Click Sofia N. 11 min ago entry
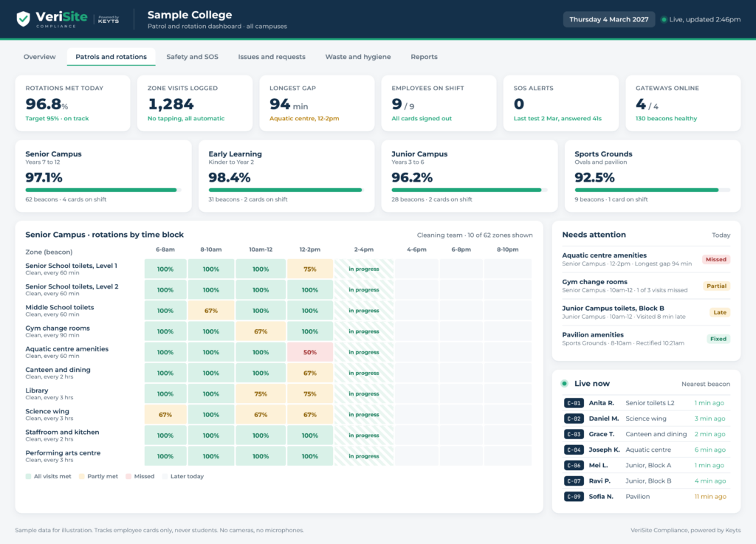756x544 pixels. [x=646, y=496]
